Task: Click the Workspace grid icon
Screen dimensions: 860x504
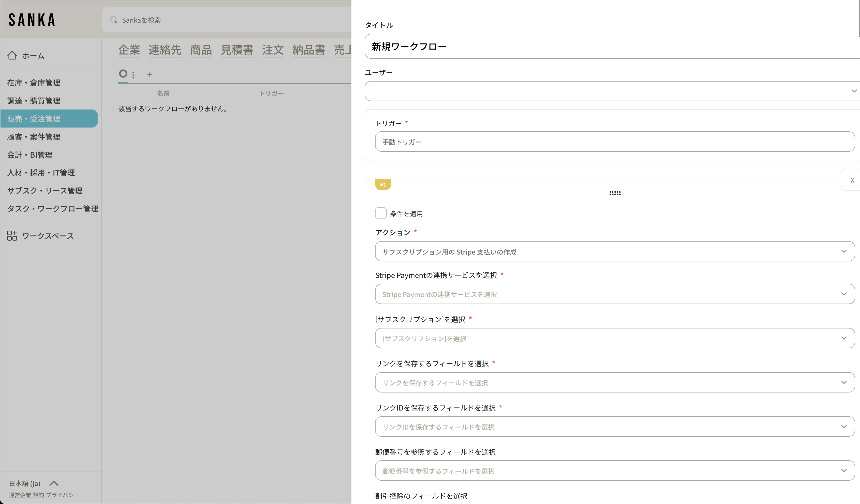Action: (x=12, y=235)
